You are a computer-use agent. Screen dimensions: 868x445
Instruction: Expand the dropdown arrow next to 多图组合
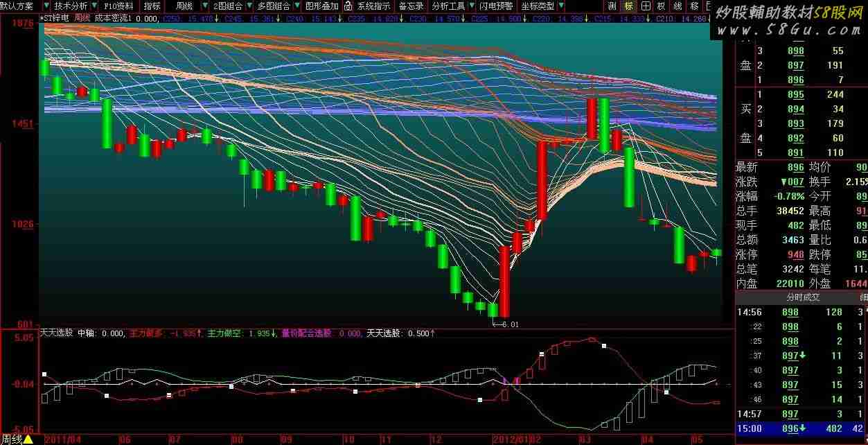[297, 6]
